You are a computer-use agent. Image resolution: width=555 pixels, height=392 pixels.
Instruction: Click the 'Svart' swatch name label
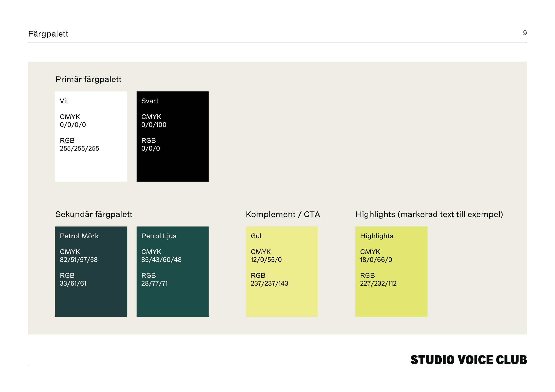(x=150, y=101)
